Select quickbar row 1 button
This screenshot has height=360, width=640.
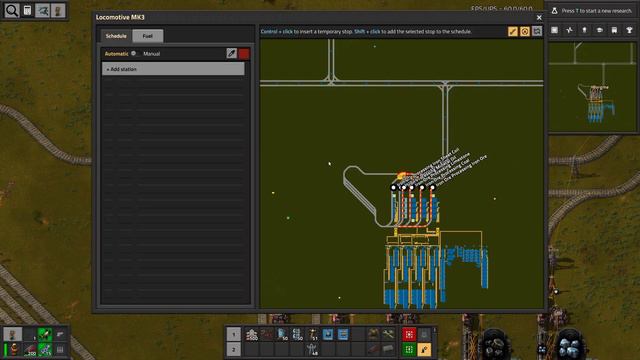click(233, 334)
